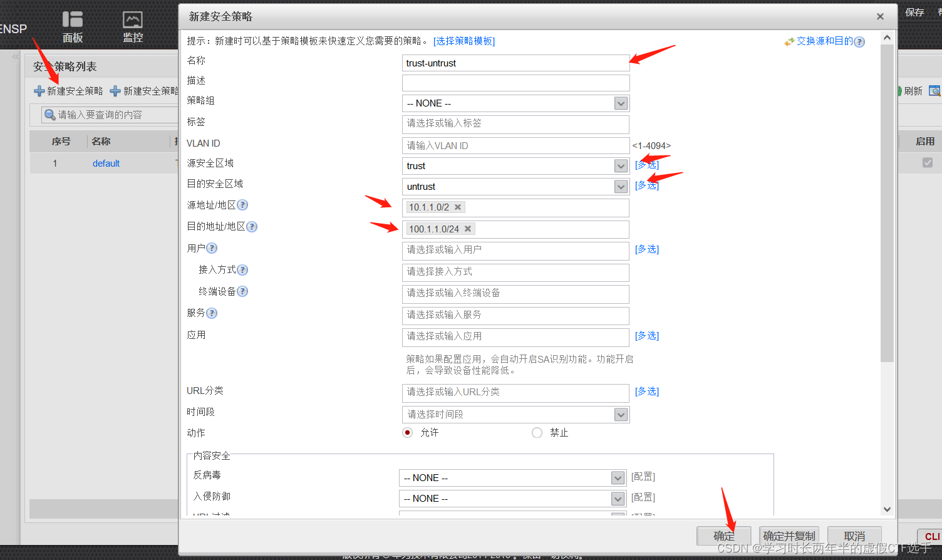Click the plus icon for 新建安全策略
Image resolution: width=942 pixels, height=560 pixels.
click(x=39, y=91)
